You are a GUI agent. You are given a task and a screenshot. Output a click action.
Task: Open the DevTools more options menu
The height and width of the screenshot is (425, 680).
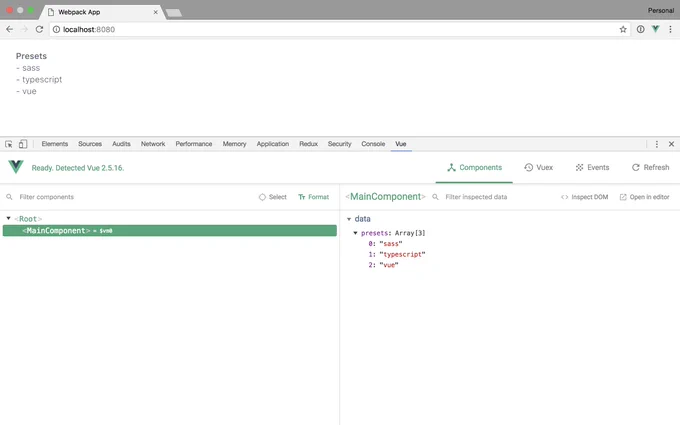coord(657,144)
